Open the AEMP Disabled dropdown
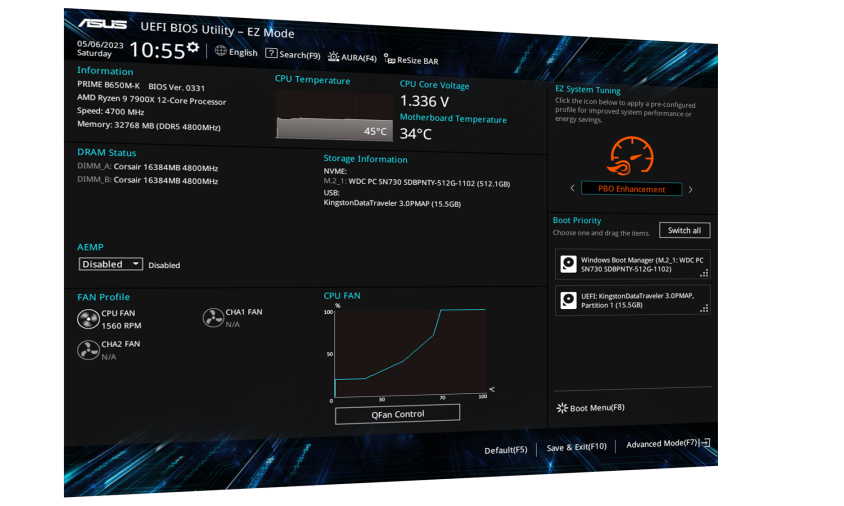The image size is (844, 506). [x=110, y=264]
